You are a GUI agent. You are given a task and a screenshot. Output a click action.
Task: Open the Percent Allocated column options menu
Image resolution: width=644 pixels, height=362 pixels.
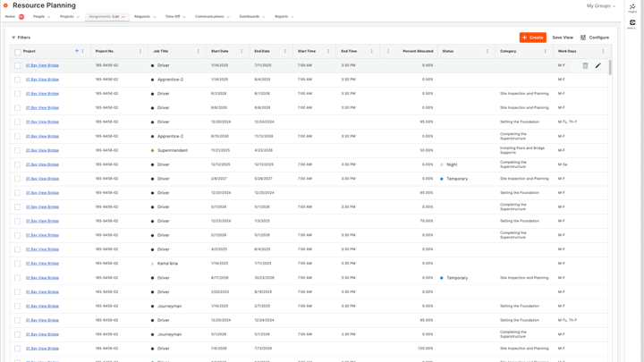click(x=388, y=51)
